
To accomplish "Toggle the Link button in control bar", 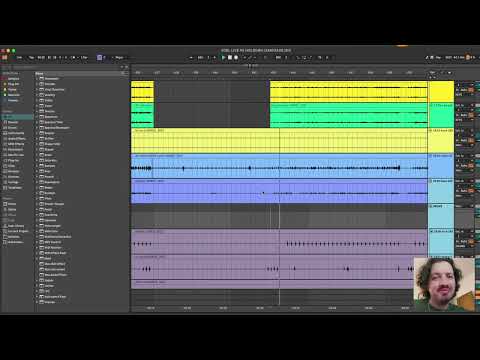I will pos(19,57).
